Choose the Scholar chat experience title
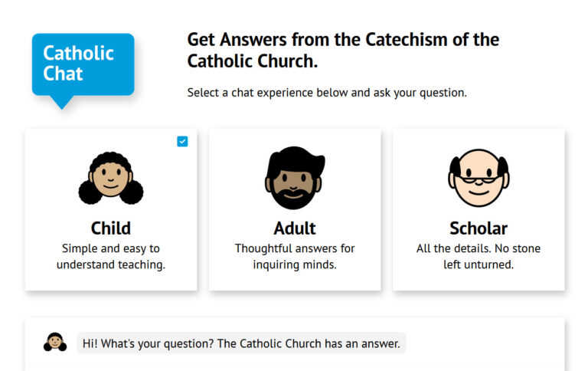Viewport: 588px width, 371px height. click(x=479, y=228)
